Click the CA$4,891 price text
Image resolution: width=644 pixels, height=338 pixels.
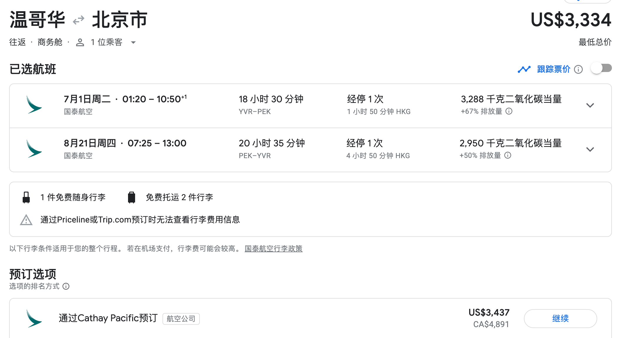tap(491, 324)
